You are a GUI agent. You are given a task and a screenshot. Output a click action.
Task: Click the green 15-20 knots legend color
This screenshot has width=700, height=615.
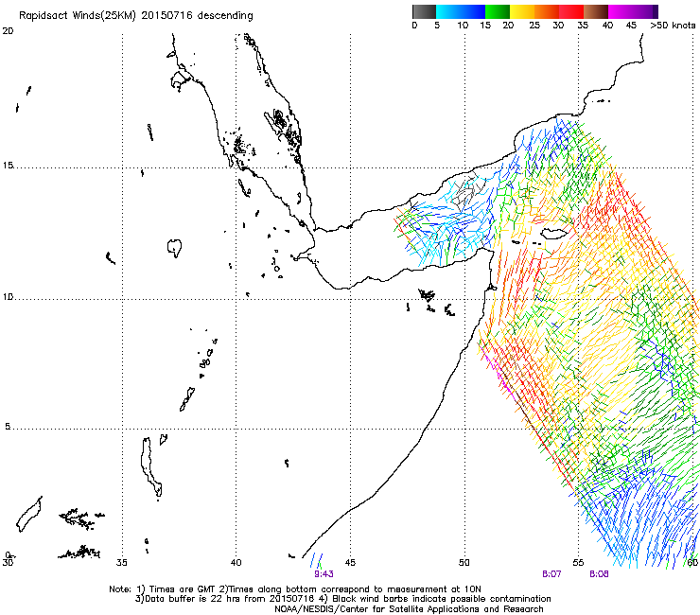pyautogui.click(x=498, y=11)
